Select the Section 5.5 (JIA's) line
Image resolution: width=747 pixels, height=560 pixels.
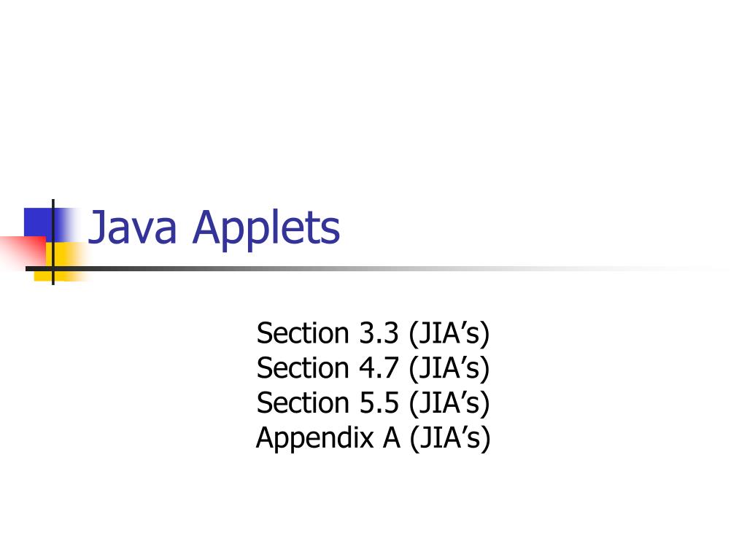[373, 402]
